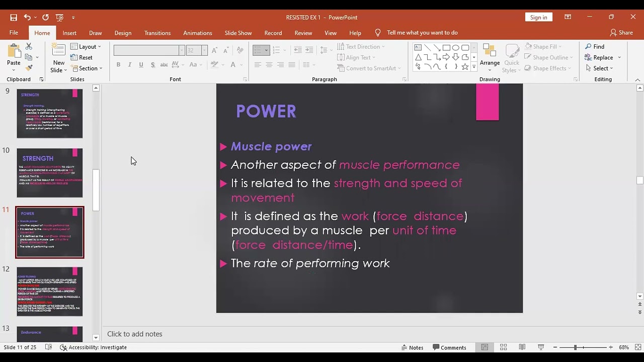Open the font size combo box
The image size is (644, 362).
[197, 50]
